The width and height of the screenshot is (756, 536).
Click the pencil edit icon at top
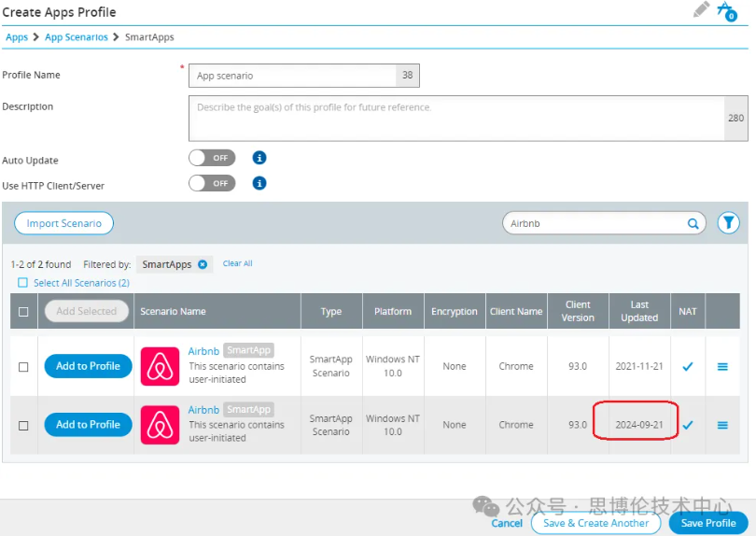coord(702,10)
